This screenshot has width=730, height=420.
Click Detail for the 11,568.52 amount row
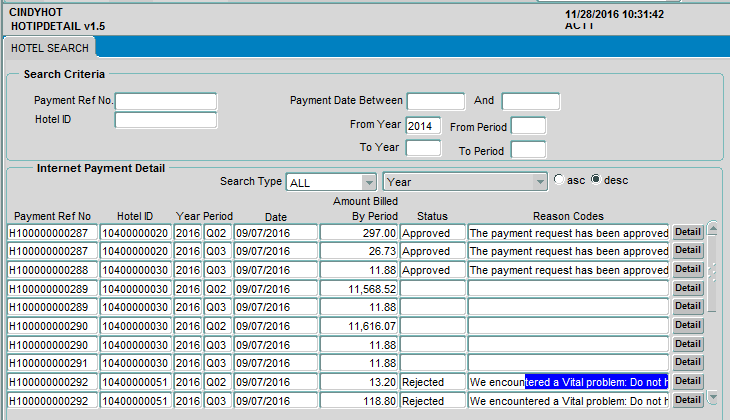point(687,288)
